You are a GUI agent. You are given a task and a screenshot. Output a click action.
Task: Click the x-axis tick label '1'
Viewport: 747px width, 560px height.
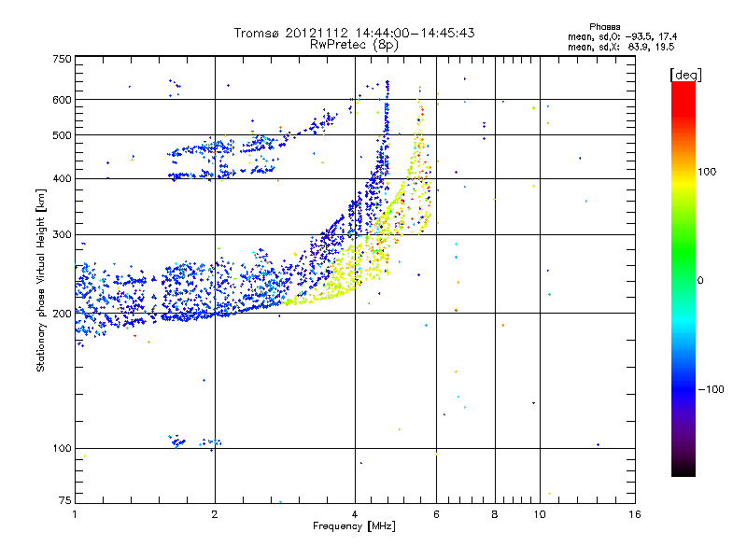[x=75, y=514]
